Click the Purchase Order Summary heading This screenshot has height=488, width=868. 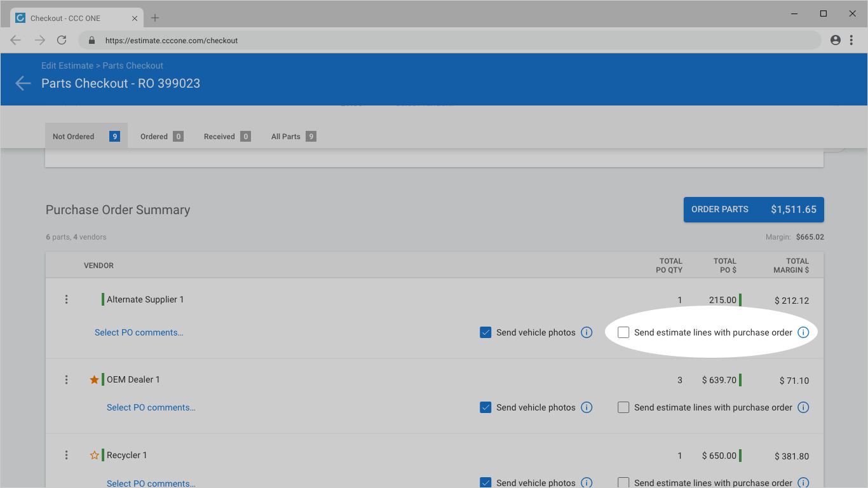point(118,210)
